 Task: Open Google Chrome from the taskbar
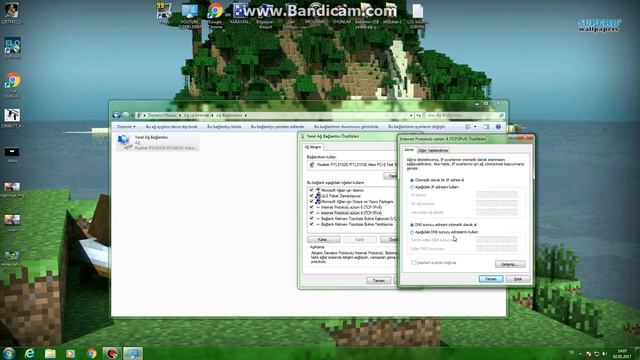click(x=92, y=353)
